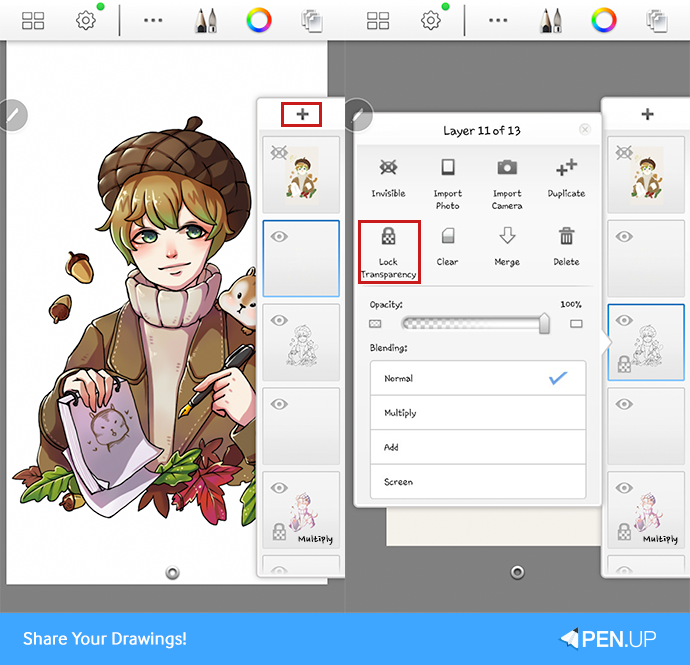The image size is (690, 665).
Task: Click full opacity icon right of slider
Action: click(x=576, y=324)
